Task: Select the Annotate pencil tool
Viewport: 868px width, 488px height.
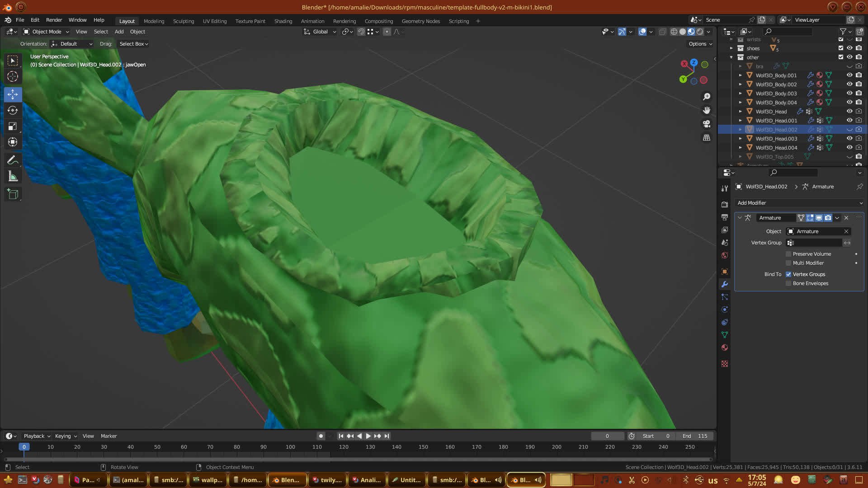Action: pyautogui.click(x=13, y=160)
